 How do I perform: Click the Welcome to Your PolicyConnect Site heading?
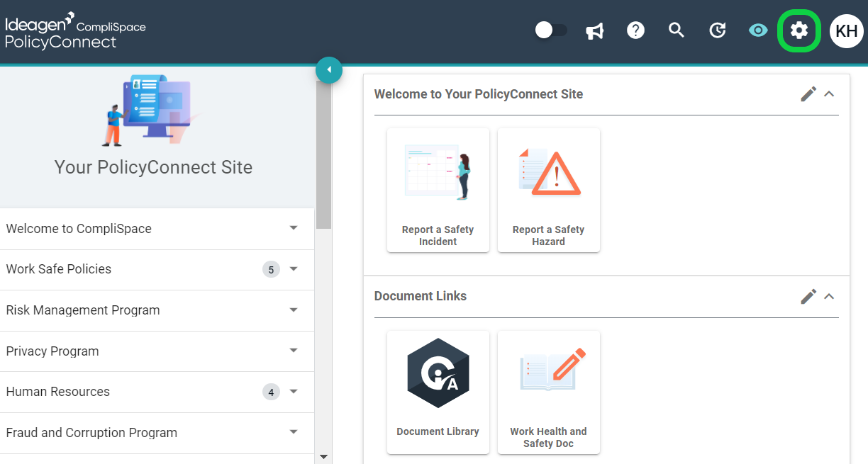tap(479, 94)
